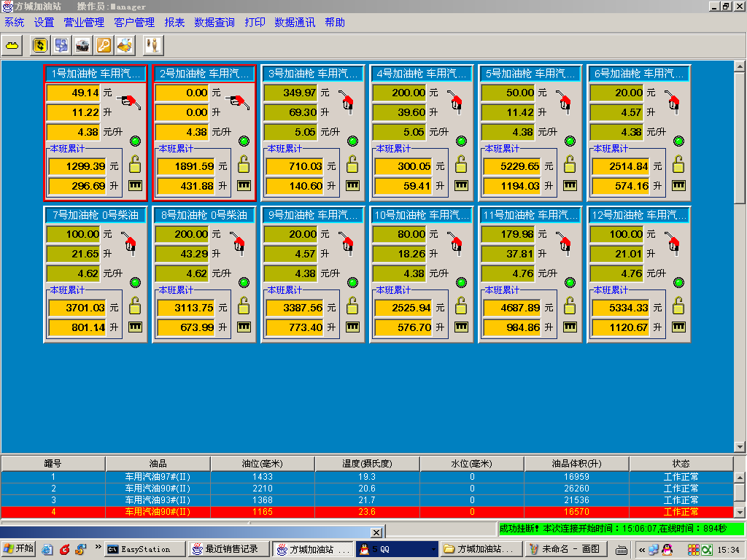Screen dimensions: 747x560
Task: Toggle the padlock on pump 7
Action: 135,306
